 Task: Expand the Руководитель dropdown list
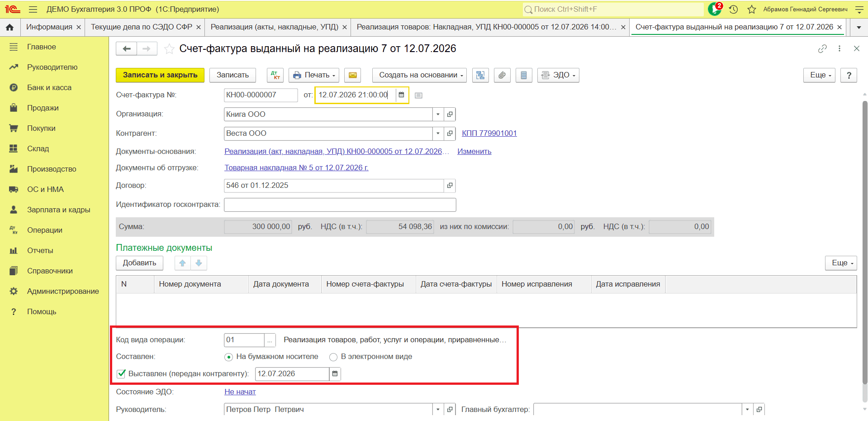438,410
